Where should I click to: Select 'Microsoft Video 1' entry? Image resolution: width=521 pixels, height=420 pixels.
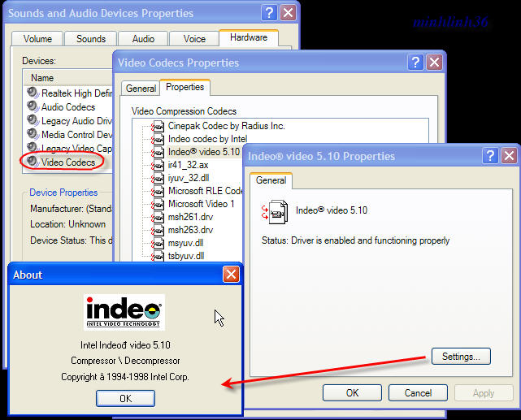(202, 204)
